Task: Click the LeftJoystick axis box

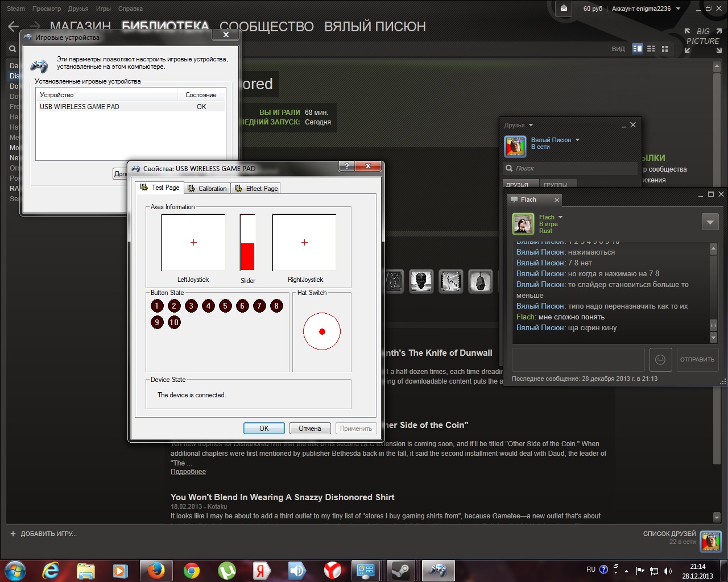Action: pyautogui.click(x=193, y=242)
